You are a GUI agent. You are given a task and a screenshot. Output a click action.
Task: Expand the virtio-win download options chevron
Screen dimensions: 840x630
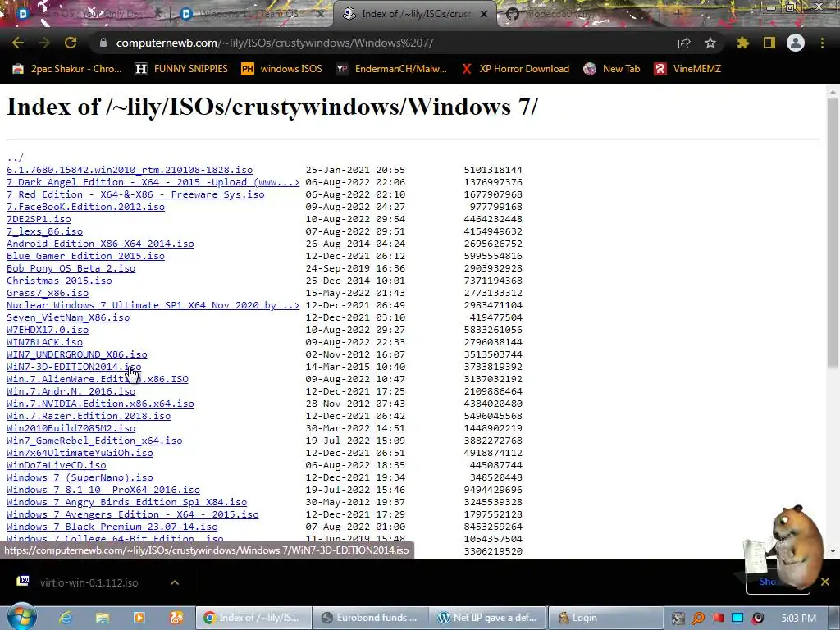pyautogui.click(x=175, y=583)
